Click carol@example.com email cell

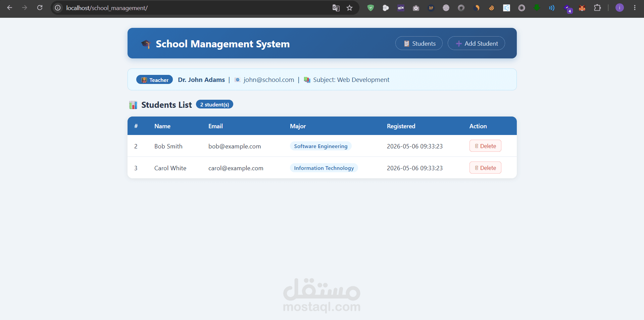(x=236, y=168)
